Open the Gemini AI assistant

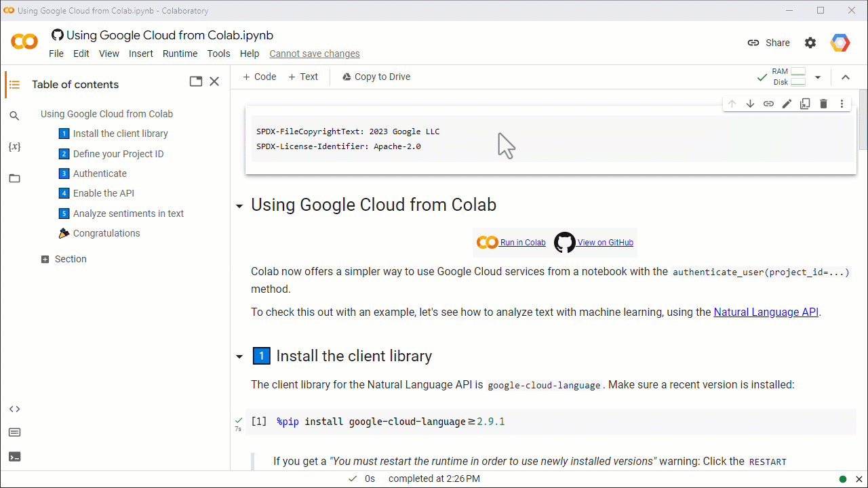pos(840,42)
